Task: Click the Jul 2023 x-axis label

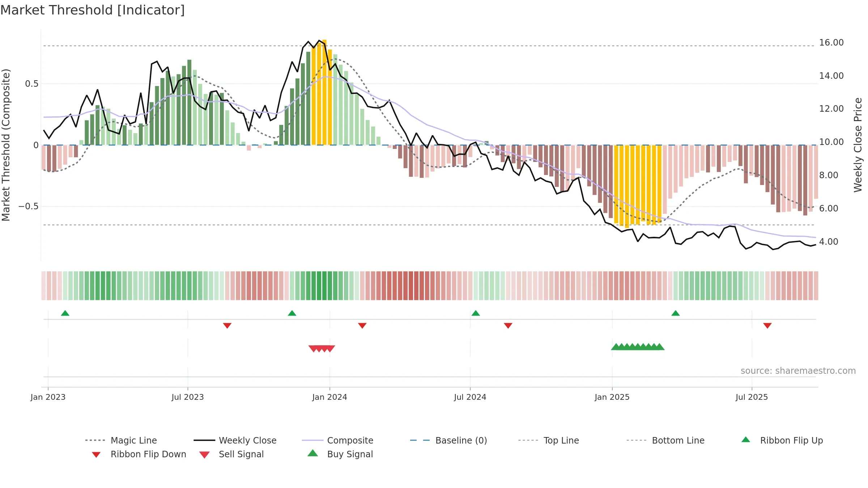Action: 188,397
